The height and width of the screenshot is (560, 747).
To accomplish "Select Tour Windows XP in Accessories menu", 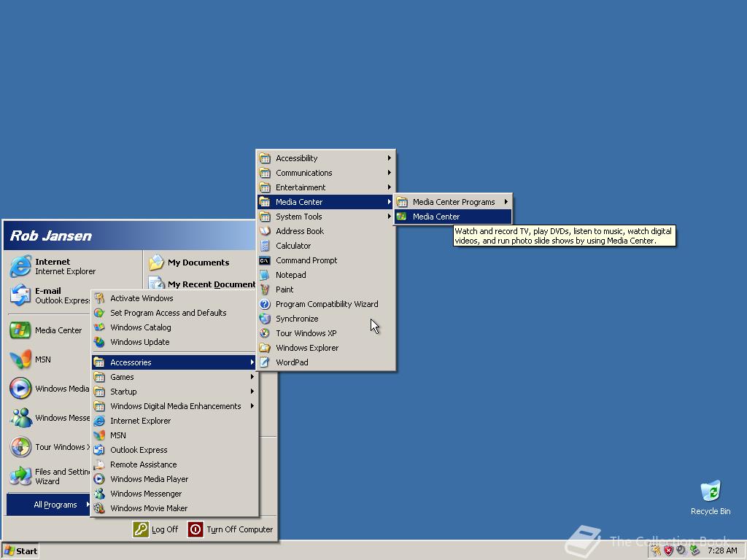I will click(x=326, y=333).
